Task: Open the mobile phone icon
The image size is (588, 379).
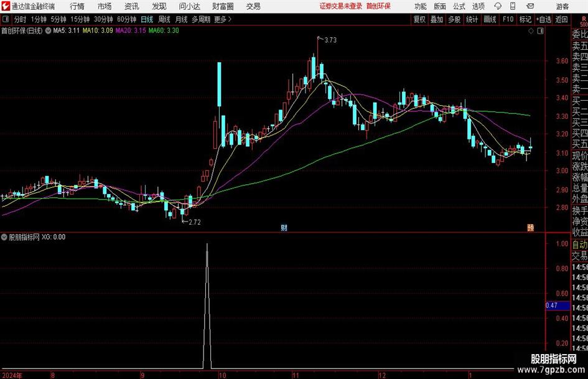Action: pos(513,6)
